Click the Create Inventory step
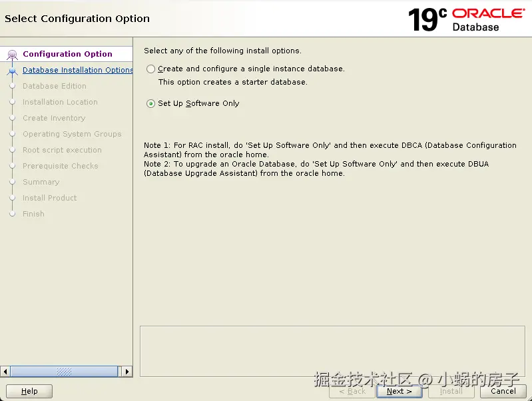The width and height of the screenshot is (532, 401). pos(54,118)
